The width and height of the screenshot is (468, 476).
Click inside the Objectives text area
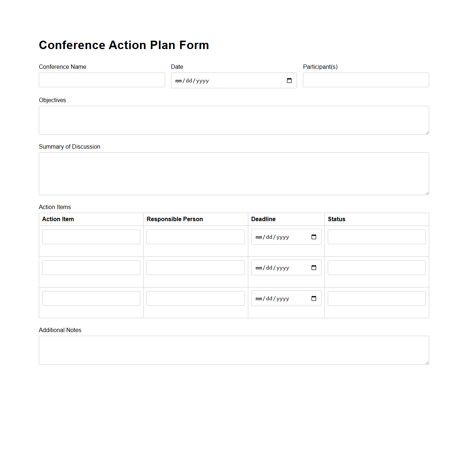click(x=234, y=120)
